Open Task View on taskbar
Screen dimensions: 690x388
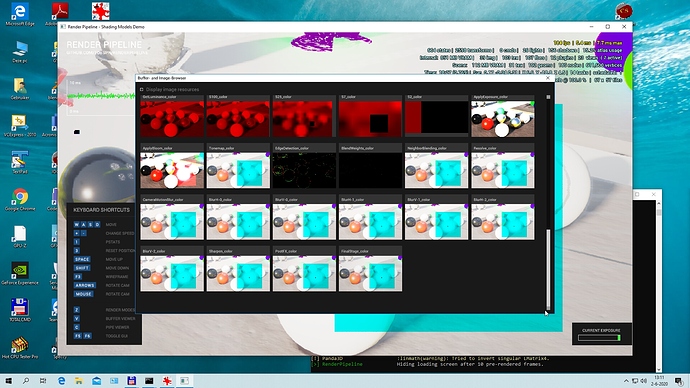click(43, 381)
